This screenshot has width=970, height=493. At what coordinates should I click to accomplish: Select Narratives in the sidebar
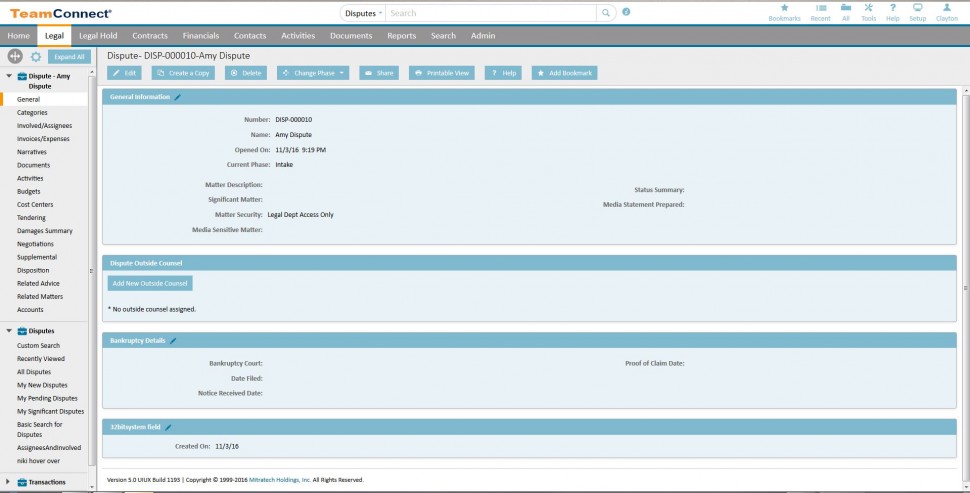(x=32, y=152)
